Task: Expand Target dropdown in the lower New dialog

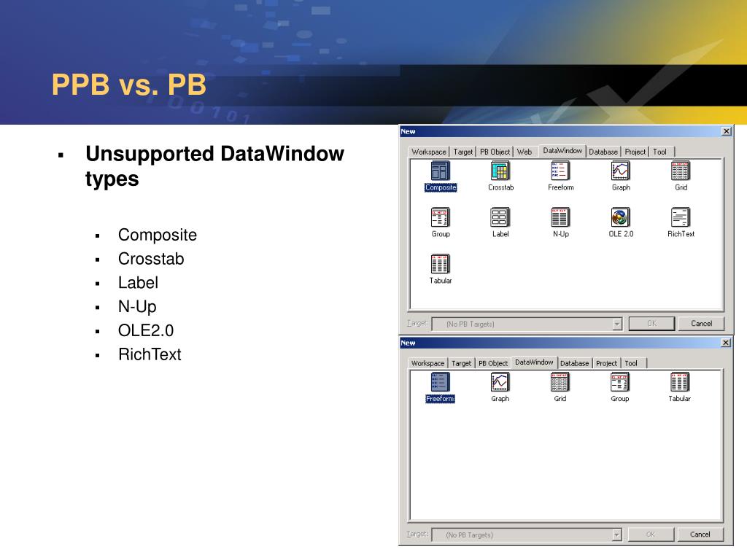Action: tap(616, 534)
